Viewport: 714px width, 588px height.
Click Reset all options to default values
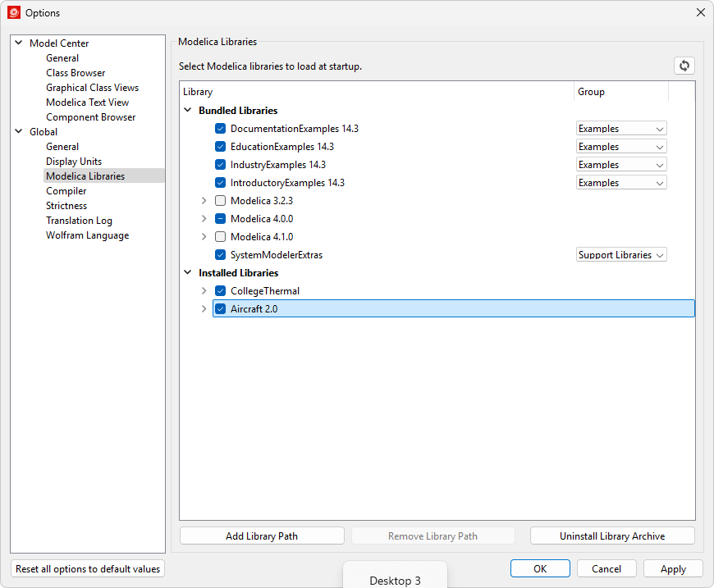point(88,569)
